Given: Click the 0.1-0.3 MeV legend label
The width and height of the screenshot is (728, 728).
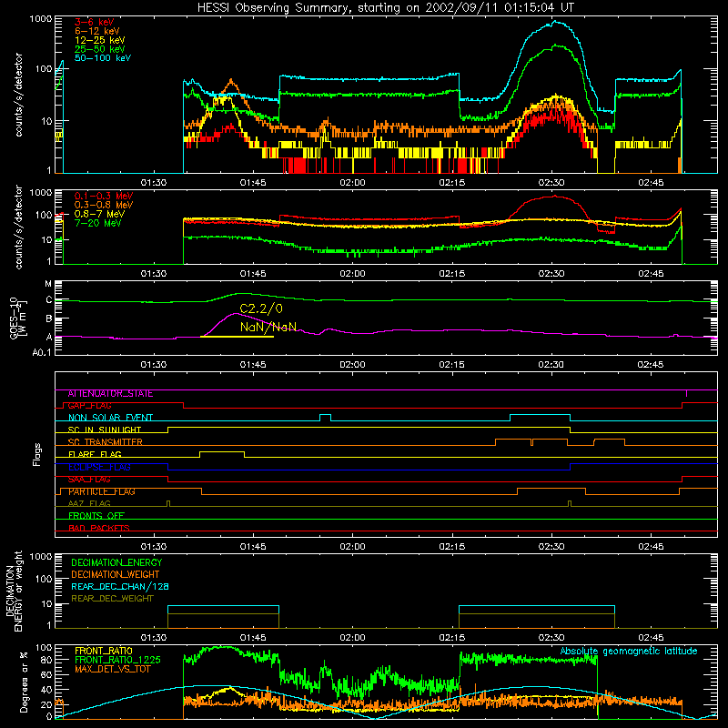Looking at the screenshot, I should click(104, 196).
